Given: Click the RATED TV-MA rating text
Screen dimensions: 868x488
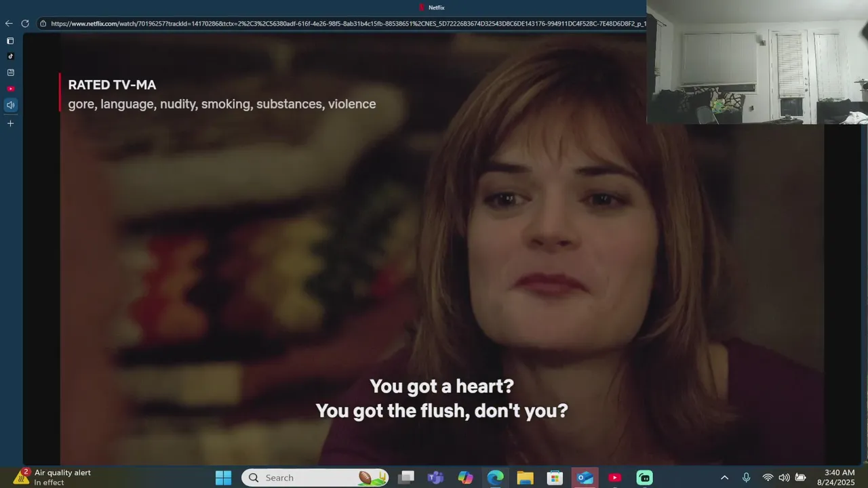Looking at the screenshot, I should 112,85.
